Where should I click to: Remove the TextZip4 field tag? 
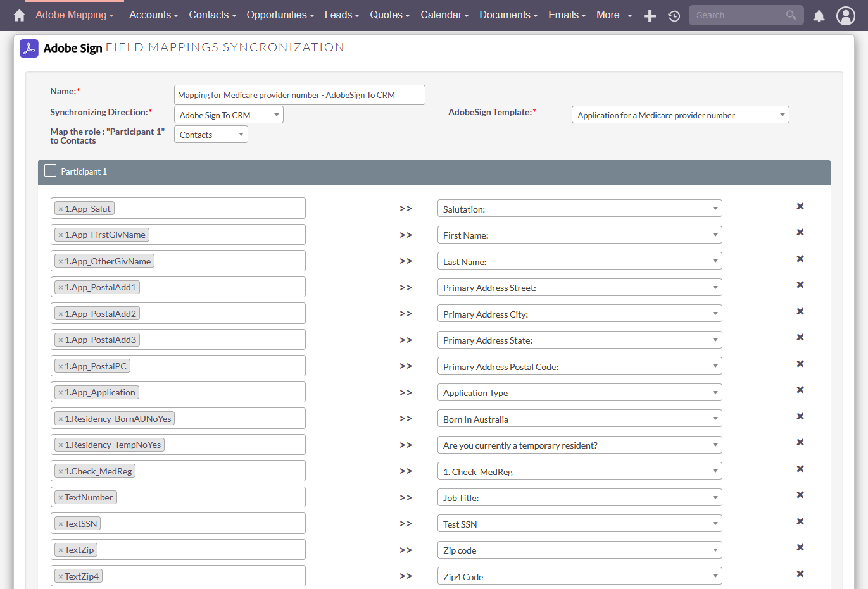[61, 577]
